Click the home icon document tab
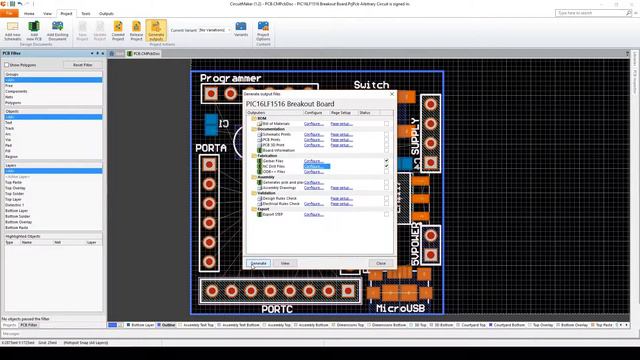The height and width of the screenshot is (360, 640). [112, 53]
